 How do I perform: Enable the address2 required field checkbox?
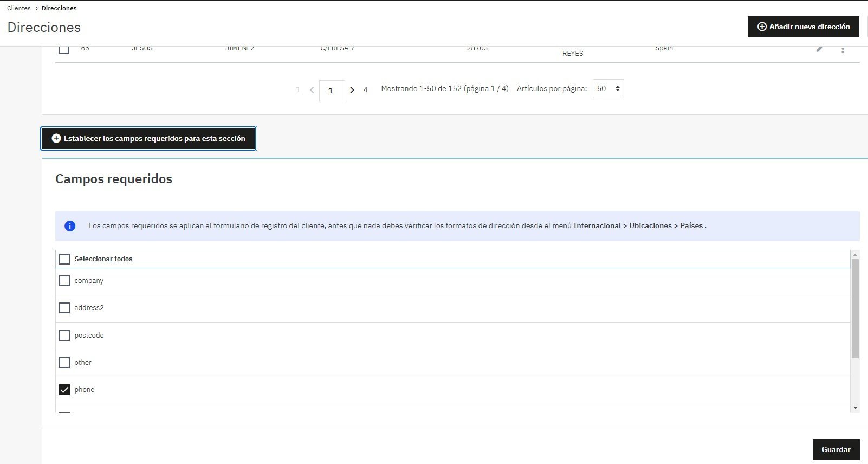[x=64, y=308]
